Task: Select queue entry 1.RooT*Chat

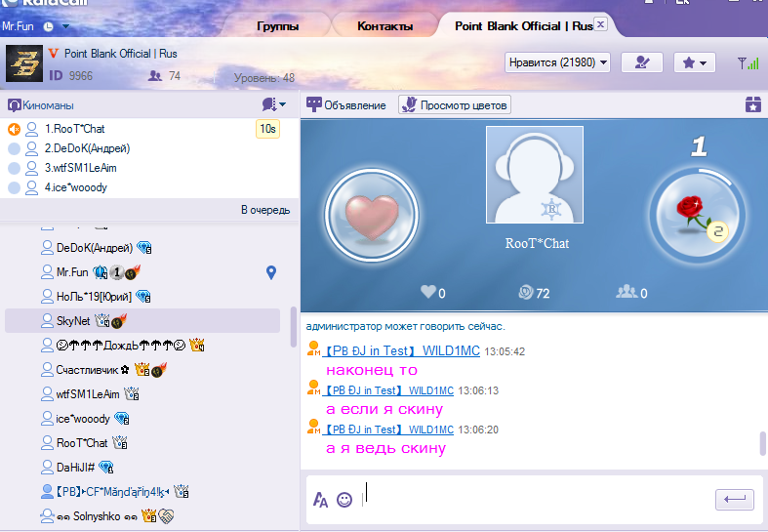Action: (149, 129)
